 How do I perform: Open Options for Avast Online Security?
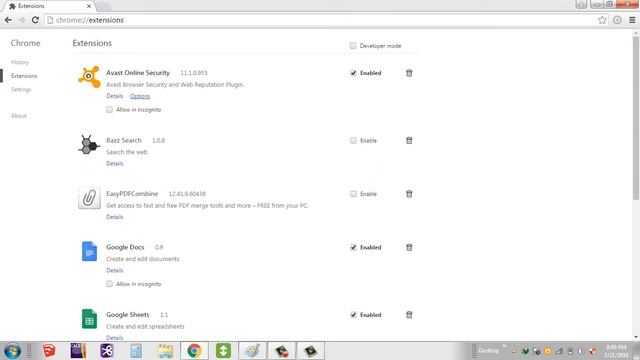tap(140, 96)
